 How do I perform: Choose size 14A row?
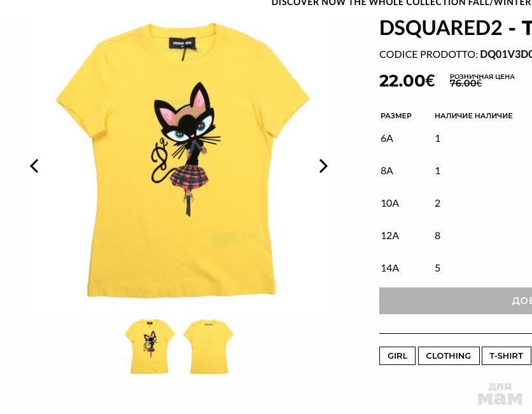456,268
